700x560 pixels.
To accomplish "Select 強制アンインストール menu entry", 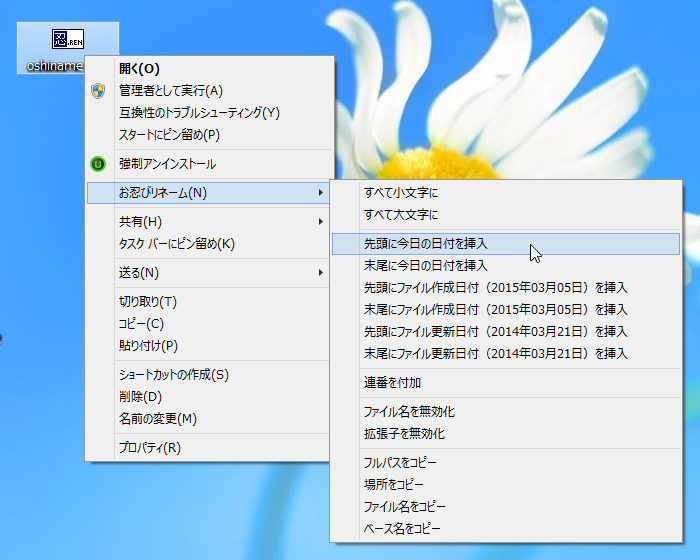I will pyautogui.click(x=209, y=164).
